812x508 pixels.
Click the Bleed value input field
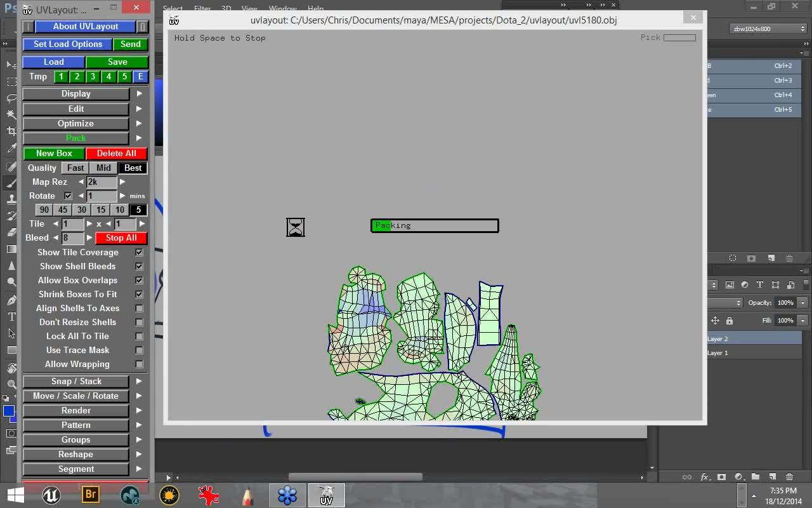click(72, 237)
